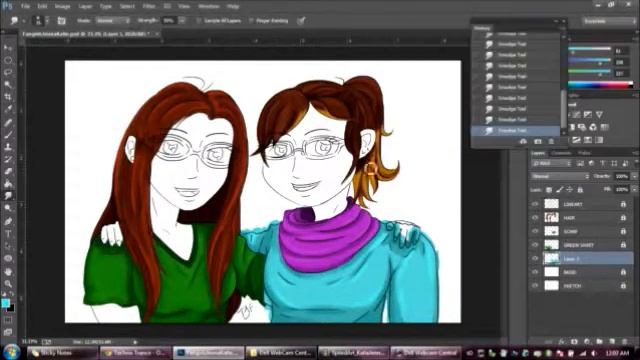Hide the BASE layer with its eye icon

(x=535, y=272)
